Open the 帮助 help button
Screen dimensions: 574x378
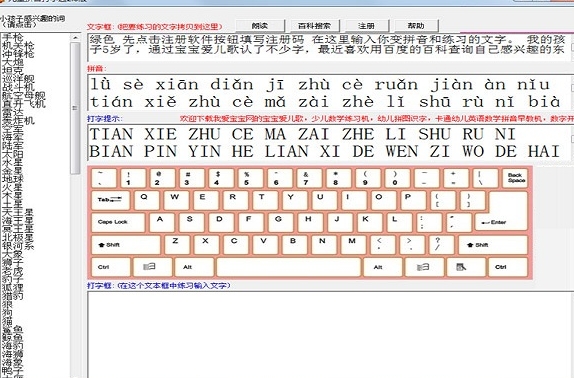pyautogui.click(x=416, y=26)
